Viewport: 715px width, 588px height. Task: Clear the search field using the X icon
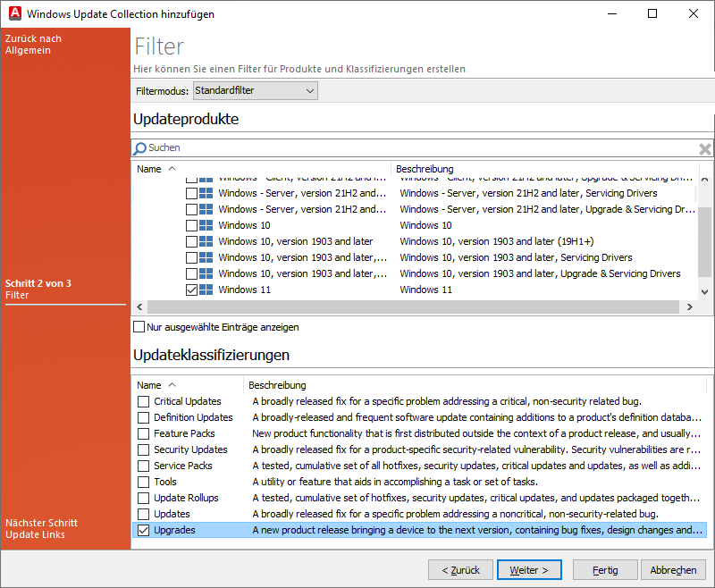(x=704, y=148)
